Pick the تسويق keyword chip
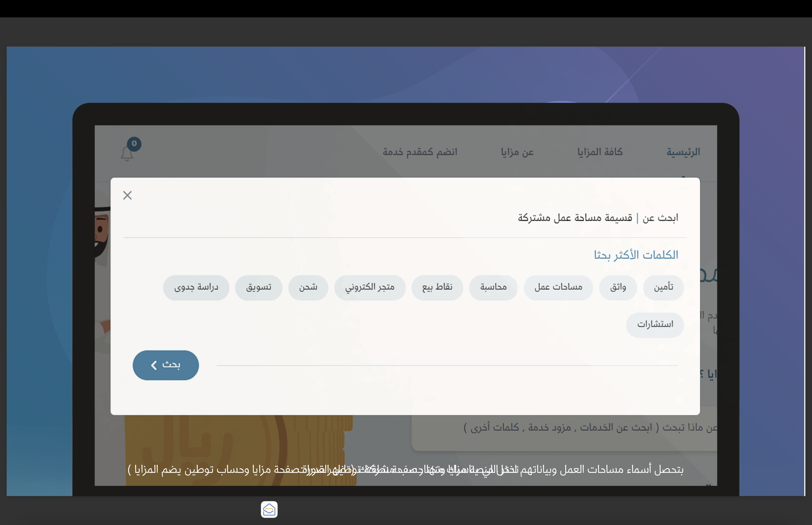 [259, 287]
